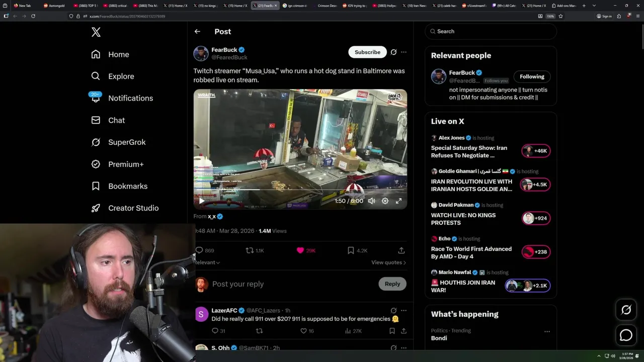Open floating messages button

pyautogui.click(x=626, y=335)
